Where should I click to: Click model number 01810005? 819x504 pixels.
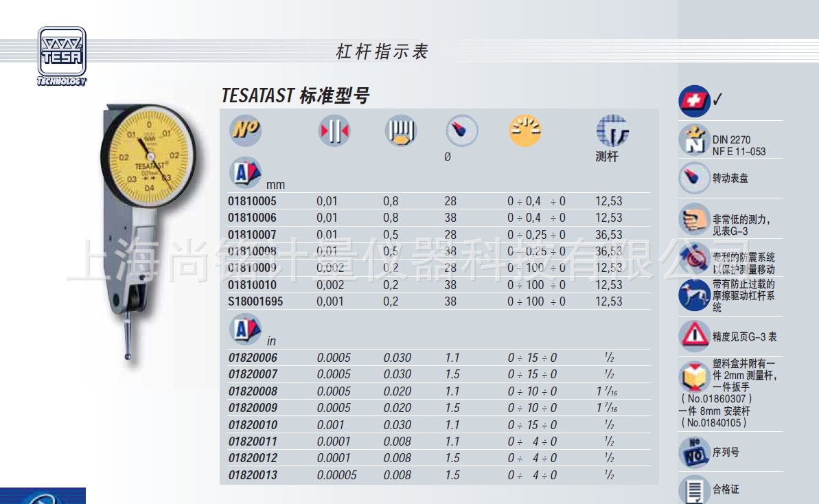[x=252, y=201]
